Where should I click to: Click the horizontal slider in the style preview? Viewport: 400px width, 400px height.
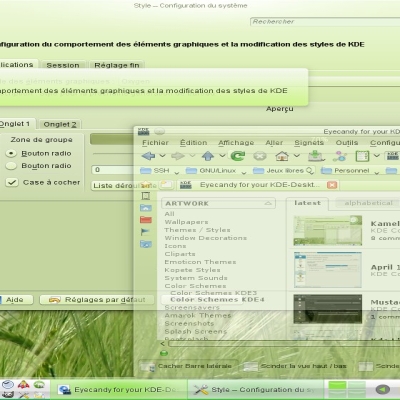coord(113,154)
